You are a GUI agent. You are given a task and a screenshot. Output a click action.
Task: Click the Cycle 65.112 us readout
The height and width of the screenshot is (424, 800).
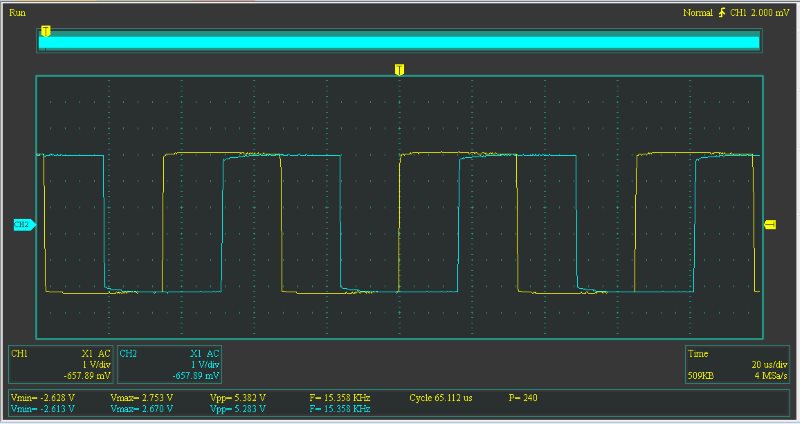point(441,397)
